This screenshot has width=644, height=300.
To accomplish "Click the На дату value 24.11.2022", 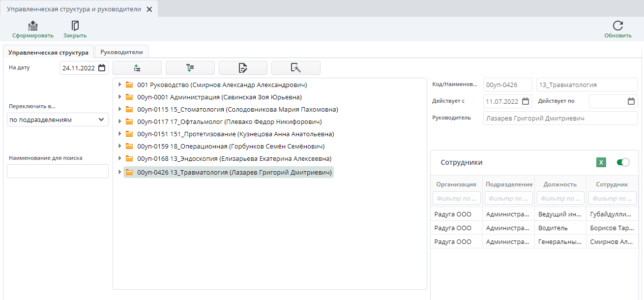I will [x=79, y=68].
